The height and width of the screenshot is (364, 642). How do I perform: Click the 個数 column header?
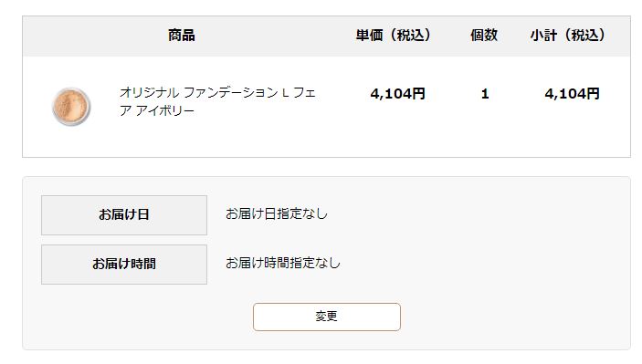(x=484, y=36)
